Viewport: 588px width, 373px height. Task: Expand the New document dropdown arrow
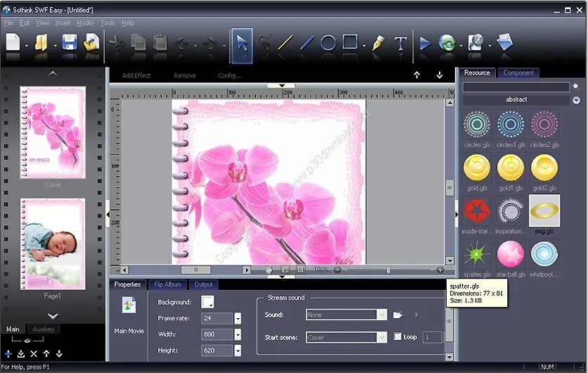point(26,46)
